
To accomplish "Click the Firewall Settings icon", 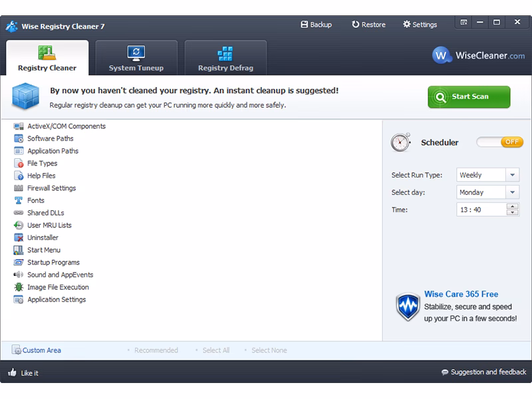I will 19,188.
